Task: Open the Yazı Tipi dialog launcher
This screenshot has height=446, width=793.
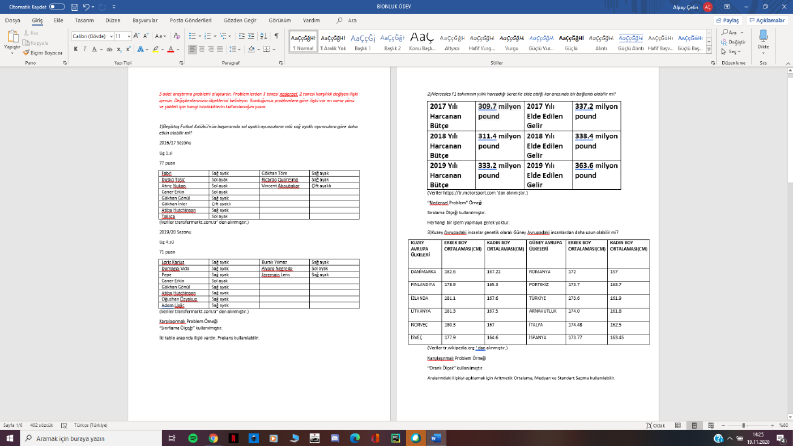Action: click(181, 63)
